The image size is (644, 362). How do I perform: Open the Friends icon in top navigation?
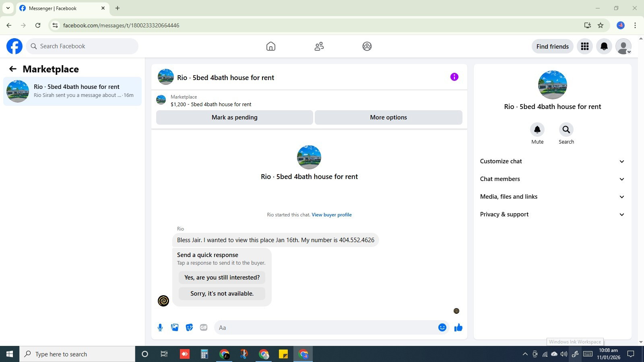[x=319, y=46]
